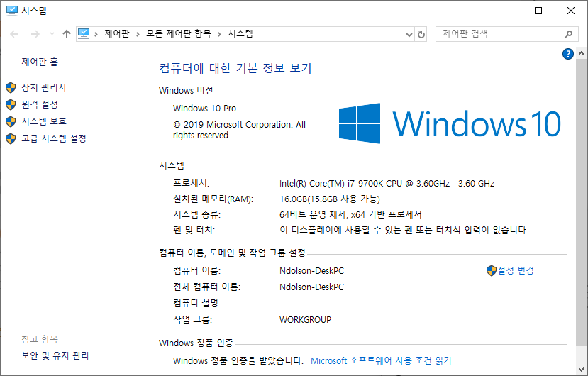
Task: Click the Windows 10 Pro edition text
Action: pyautogui.click(x=204, y=109)
